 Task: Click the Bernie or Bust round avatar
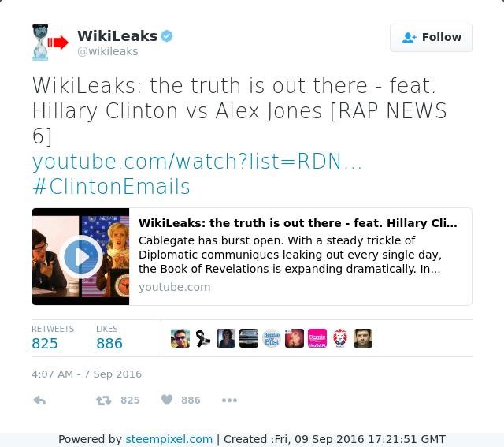tap(272, 338)
